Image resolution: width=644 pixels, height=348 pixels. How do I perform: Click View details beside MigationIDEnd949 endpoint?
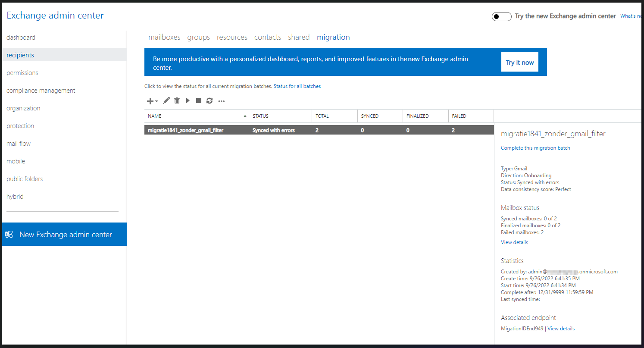pyautogui.click(x=561, y=329)
